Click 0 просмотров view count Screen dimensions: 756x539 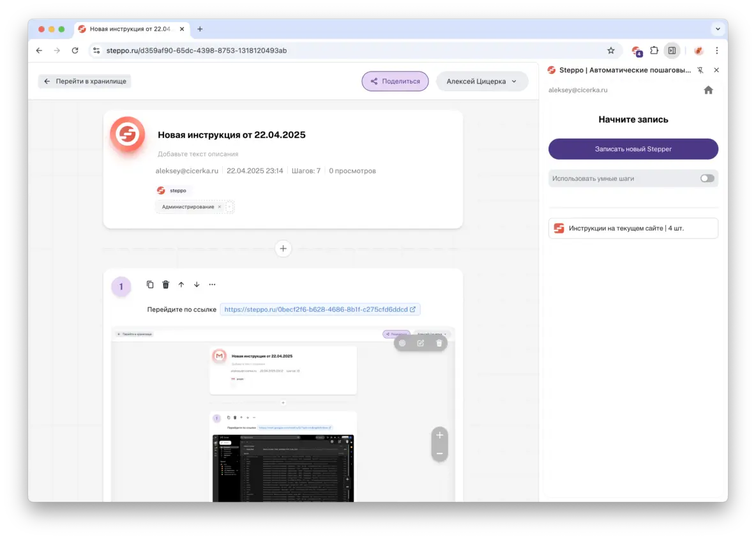[x=352, y=171]
